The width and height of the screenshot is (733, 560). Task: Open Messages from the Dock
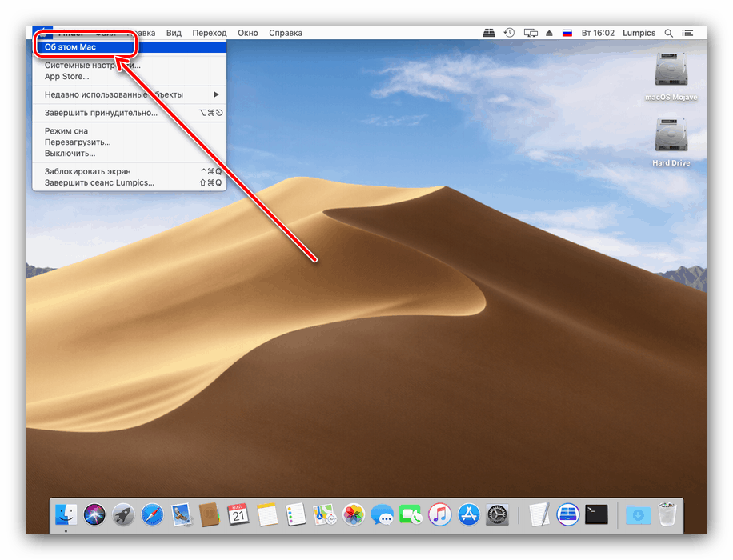click(x=382, y=514)
